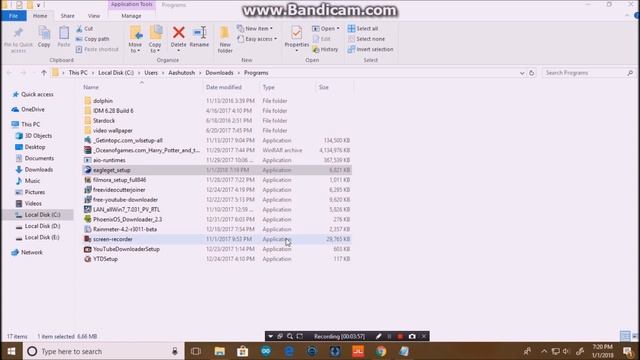Select OneDrive in navigation pane
The image size is (640, 360).
[x=28, y=109]
